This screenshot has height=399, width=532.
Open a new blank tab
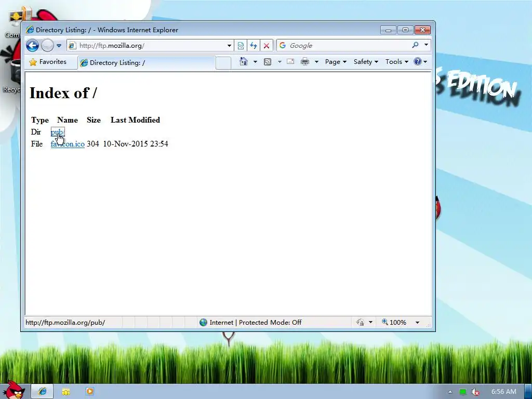click(x=223, y=63)
